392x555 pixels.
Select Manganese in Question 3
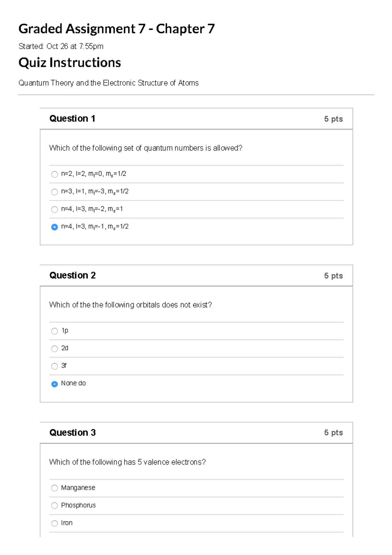tap(55, 488)
